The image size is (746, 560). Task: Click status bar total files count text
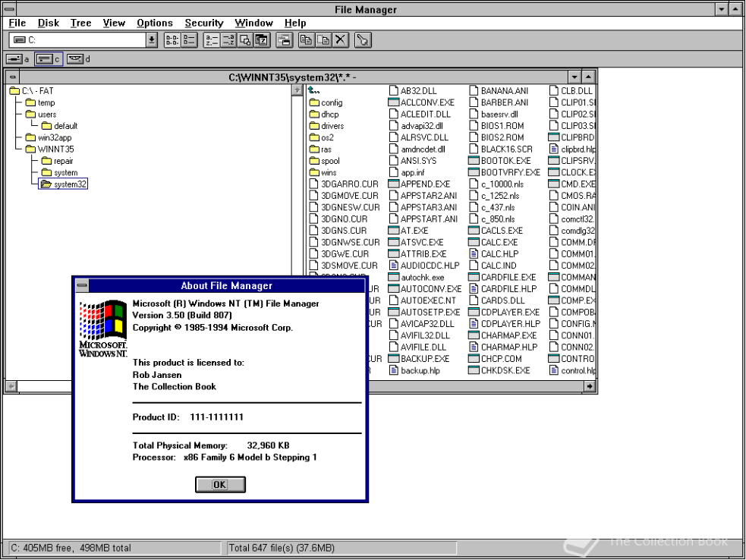pyautogui.click(x=282, y=548)
